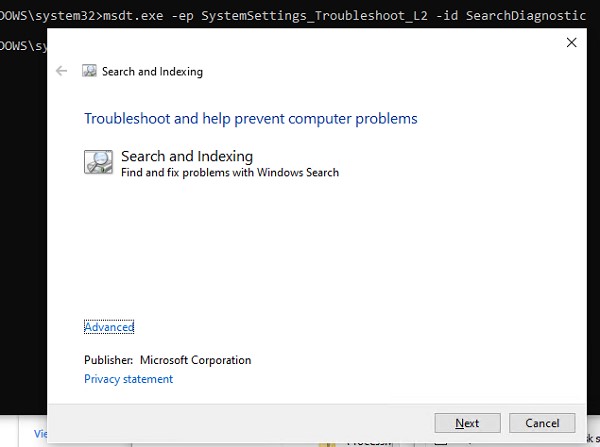Screen dimensions: 600x447
Task: Select the large Search and Indexing magnifier icon
Action: [x=98, y=162]
